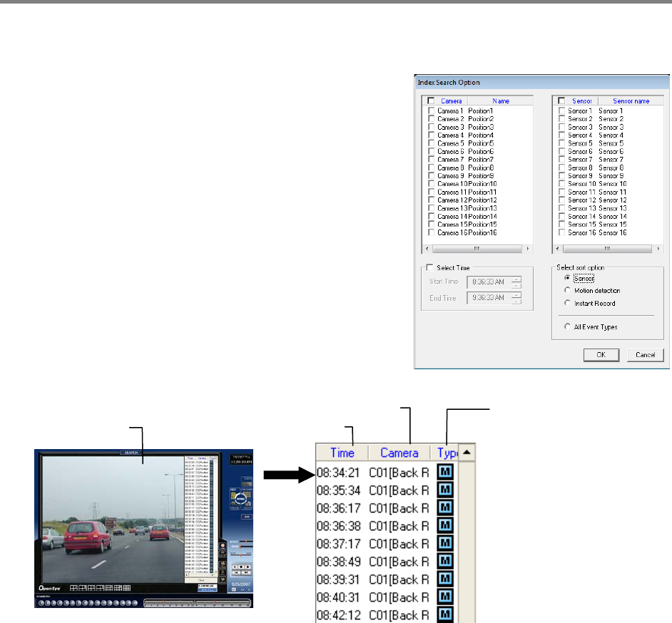Click the motion icon for 08:40:31 event
The height and width of the screenshot is (623, 672).
445,597
